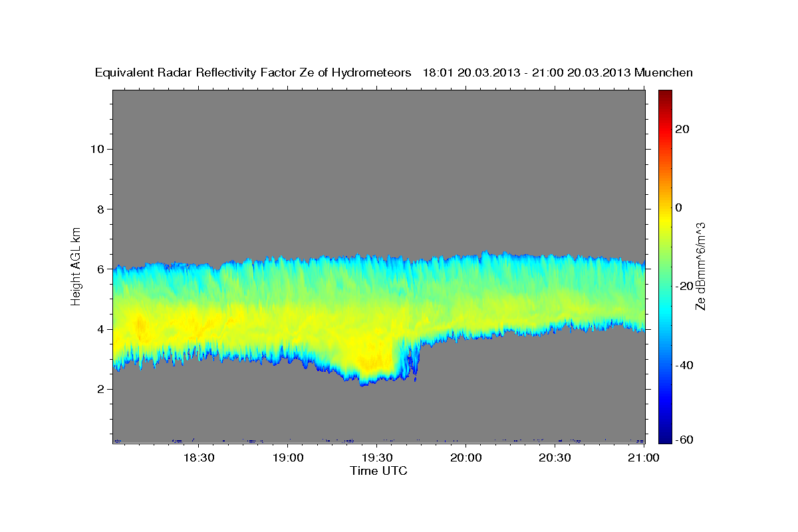Click the orange reflectivity maximum near 18:10
This screenshot has height=532, width=798.
(140, 325)
